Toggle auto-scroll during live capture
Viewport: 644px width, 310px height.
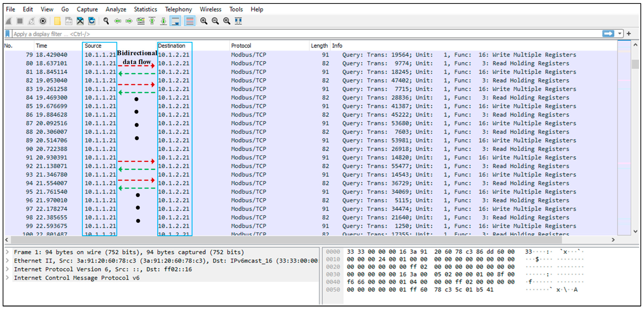point(175,21)
